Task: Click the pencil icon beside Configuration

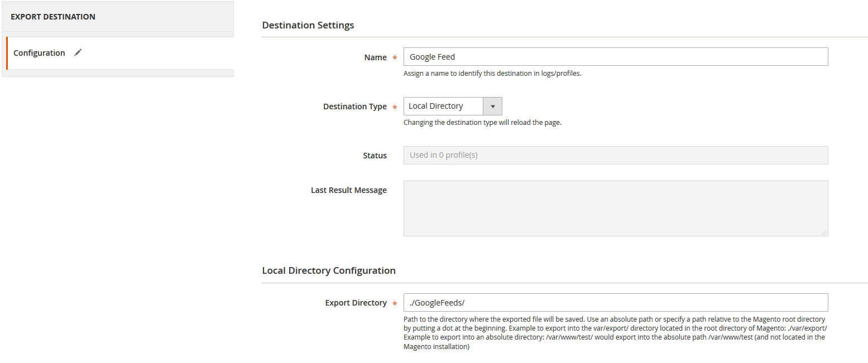Action: [x=78, y=52]
